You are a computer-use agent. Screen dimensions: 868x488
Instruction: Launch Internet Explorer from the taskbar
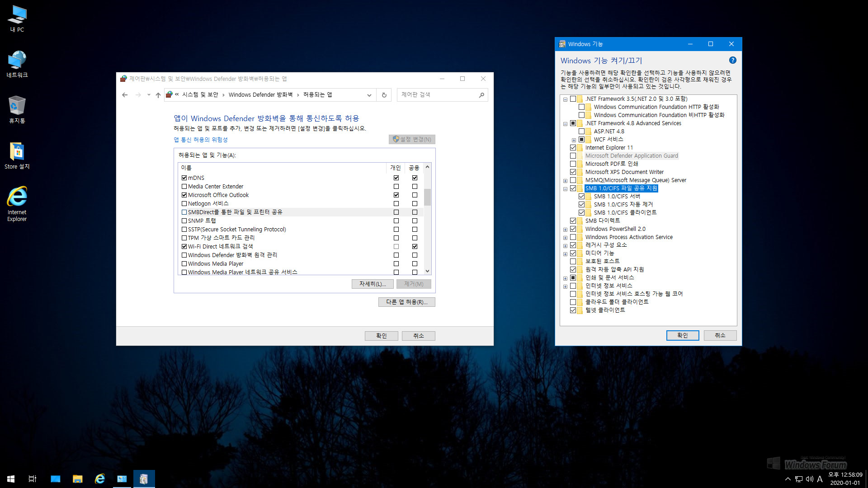(100, 479)
